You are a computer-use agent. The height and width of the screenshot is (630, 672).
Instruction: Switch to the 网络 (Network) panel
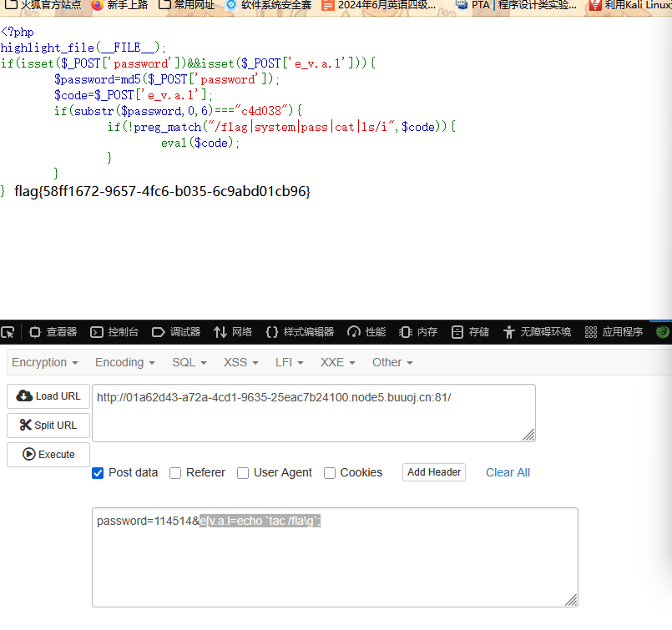coord(233,332)
